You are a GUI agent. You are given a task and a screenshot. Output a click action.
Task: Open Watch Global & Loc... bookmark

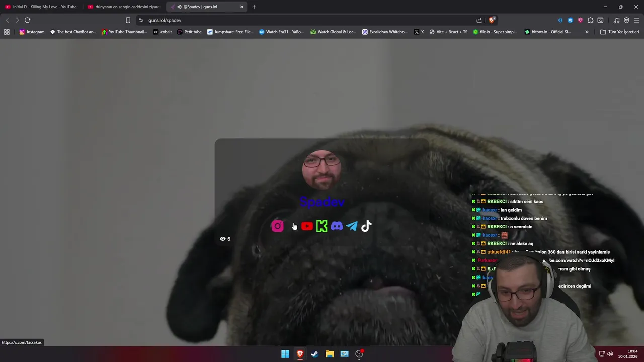(333, 32)
